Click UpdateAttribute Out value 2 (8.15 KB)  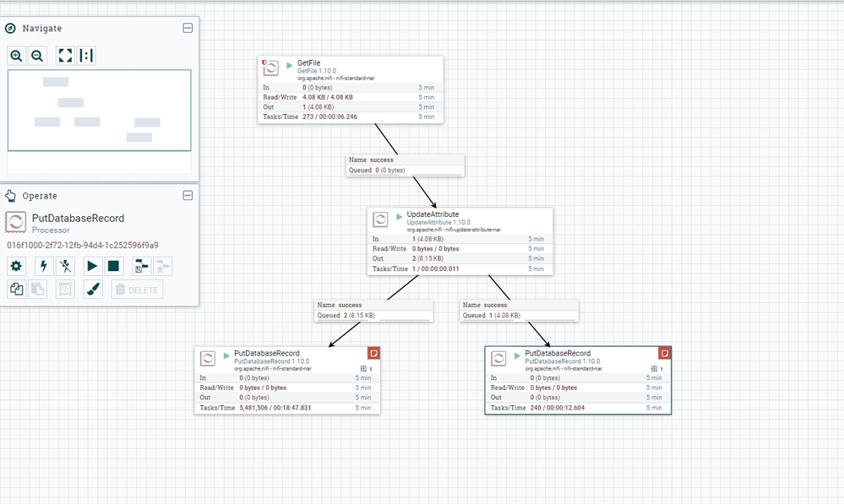click(x=428, y=258)
